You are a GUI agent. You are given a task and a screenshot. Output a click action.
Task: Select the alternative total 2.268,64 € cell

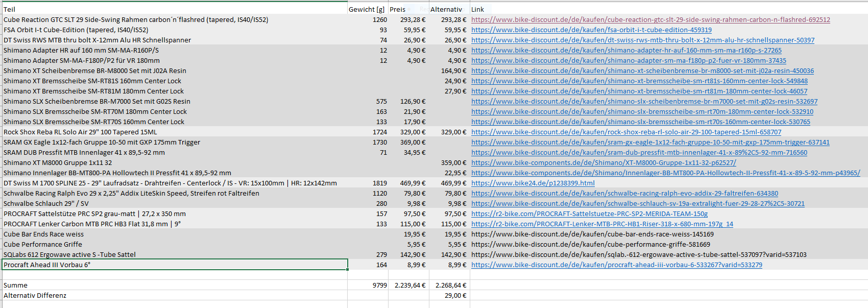point(449,285)
